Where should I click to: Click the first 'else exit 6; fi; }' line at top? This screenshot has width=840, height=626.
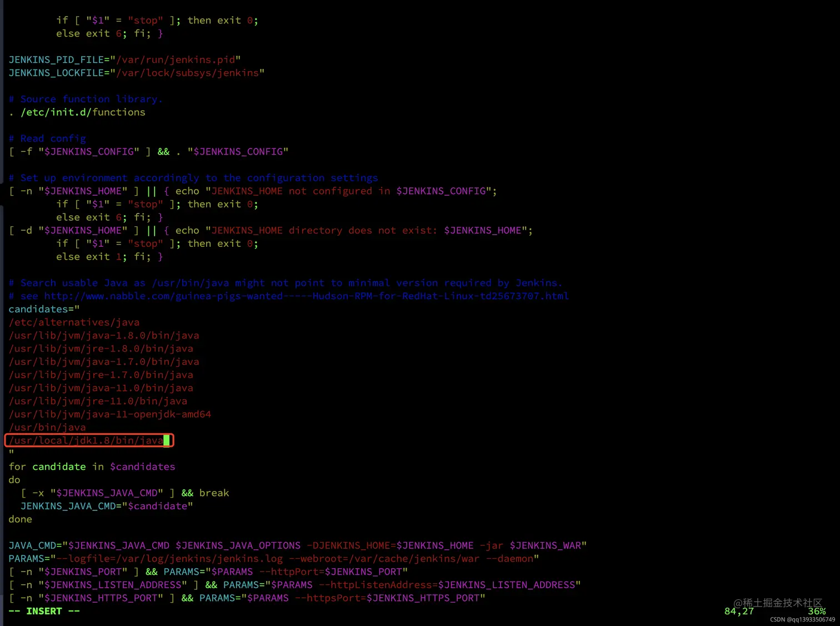109,34
